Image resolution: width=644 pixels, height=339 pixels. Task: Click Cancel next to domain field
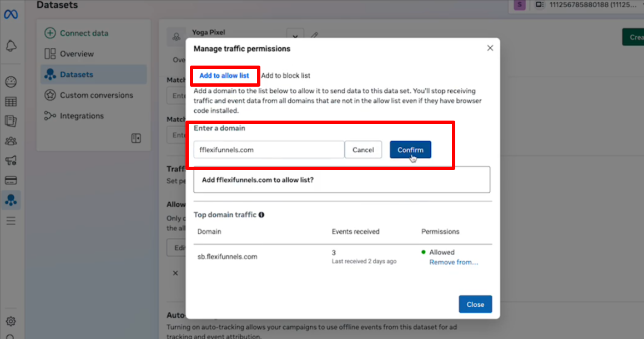(x=363, y=149)
